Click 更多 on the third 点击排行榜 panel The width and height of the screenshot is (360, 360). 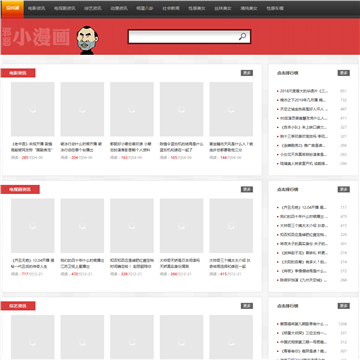[344, 306]
